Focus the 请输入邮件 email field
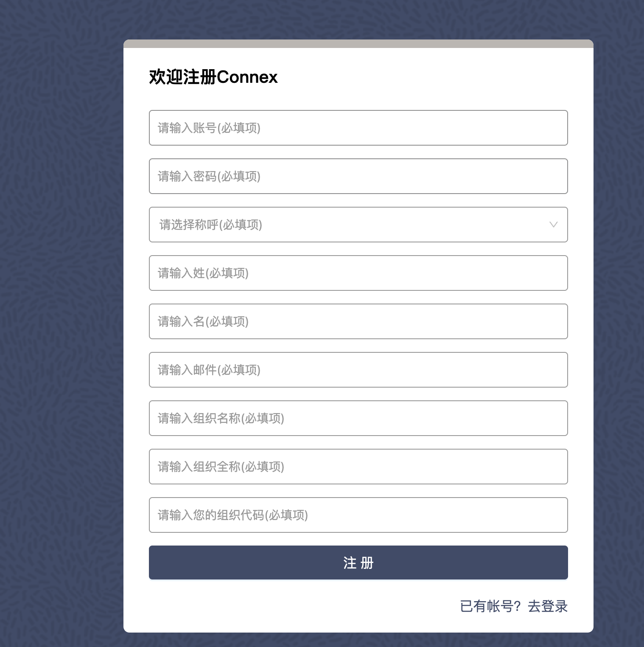The height and width of the screenshot is (647, 644). [358, 370]
